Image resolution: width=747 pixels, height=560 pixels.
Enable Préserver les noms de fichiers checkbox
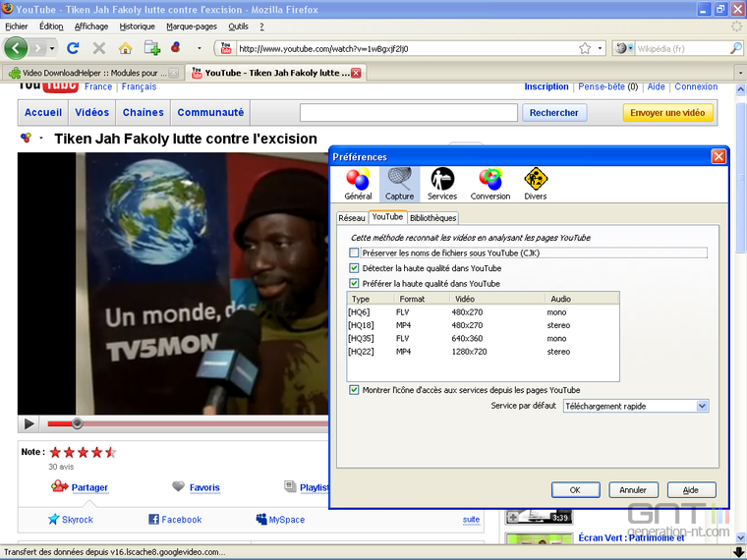click(354, 252)
